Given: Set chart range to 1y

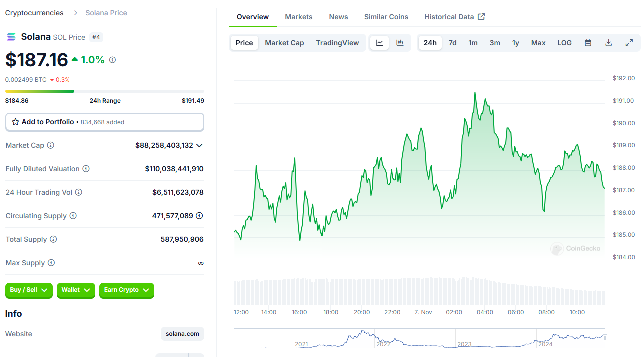Looking at the screenshot, I should [516, 43].
